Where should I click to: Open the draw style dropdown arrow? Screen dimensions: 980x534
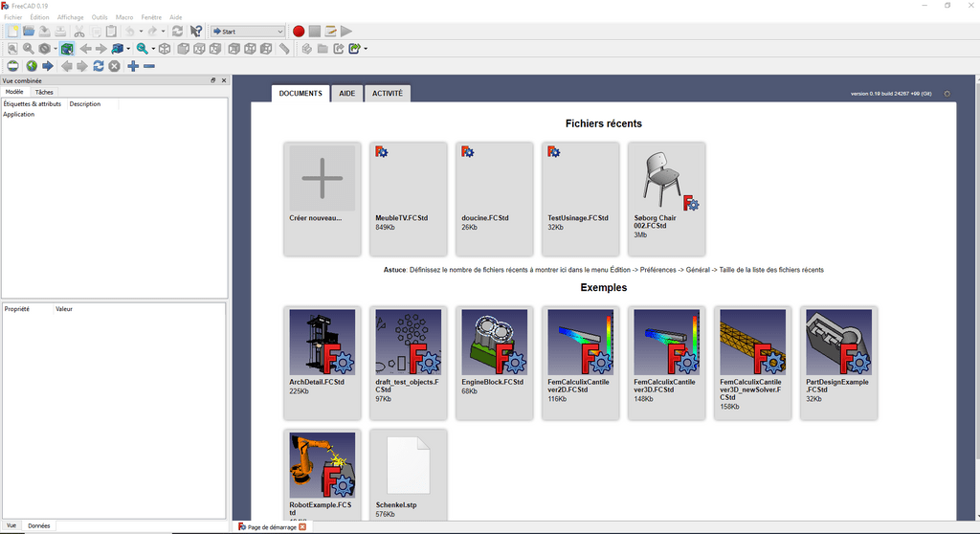click(55, 49)
